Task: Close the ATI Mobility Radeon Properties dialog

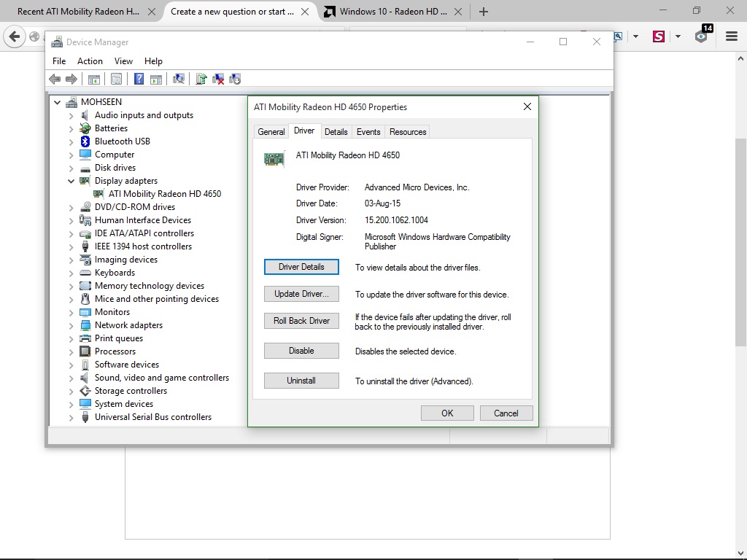Action: coord(527,106)
